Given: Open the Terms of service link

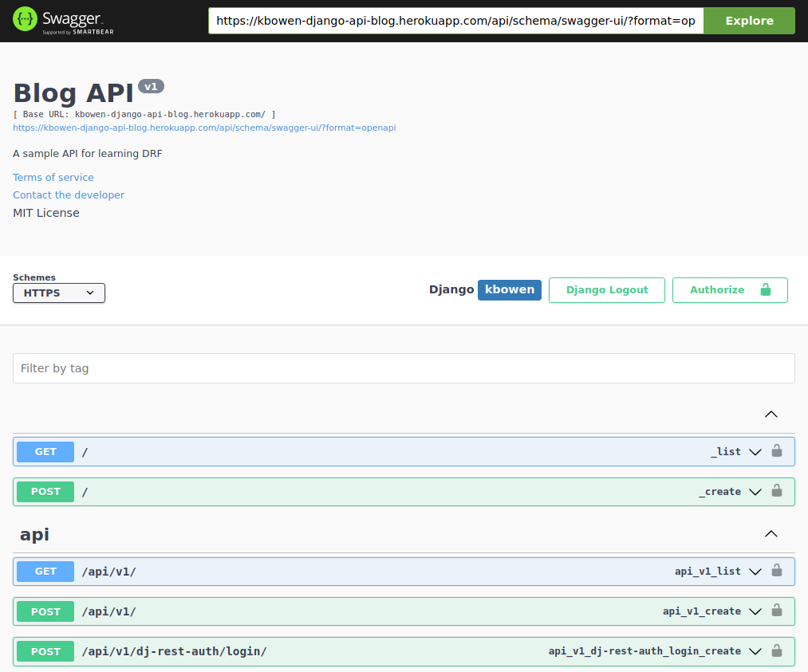Looking at the screenshot, I should (x=53, y=177).
